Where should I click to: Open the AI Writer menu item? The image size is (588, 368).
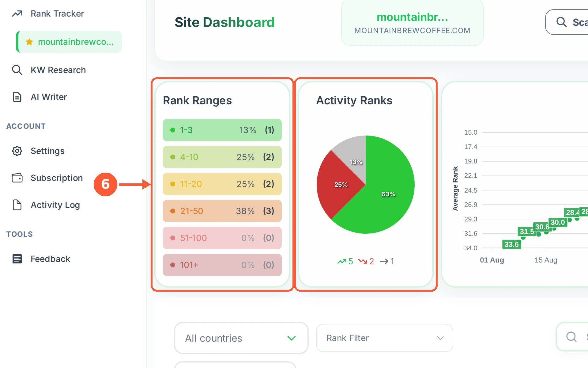click(x=49, y=97)
